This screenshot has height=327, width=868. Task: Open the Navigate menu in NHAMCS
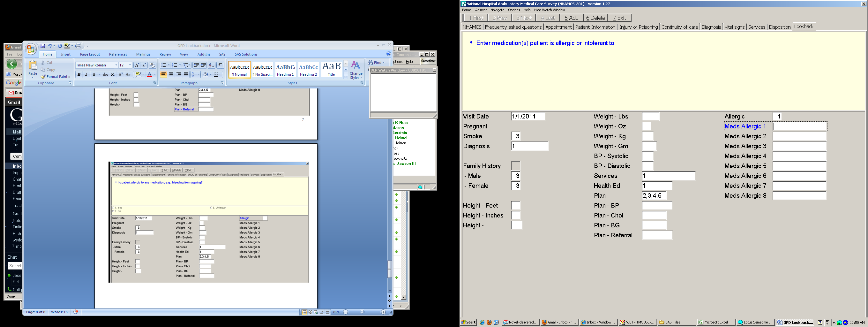tap(498, 10)
